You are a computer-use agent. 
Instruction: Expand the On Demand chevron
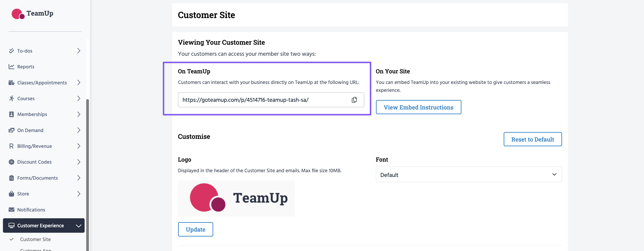click(x=79, y=130)
